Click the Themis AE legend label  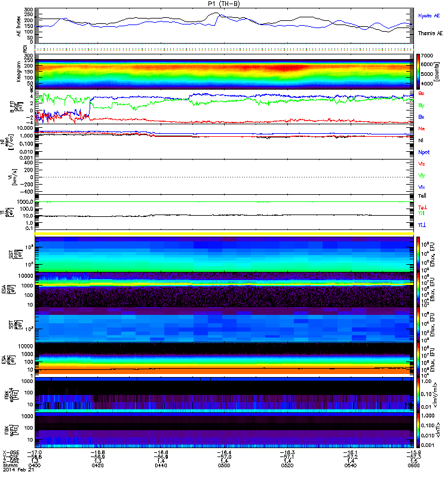click(429, 34)
